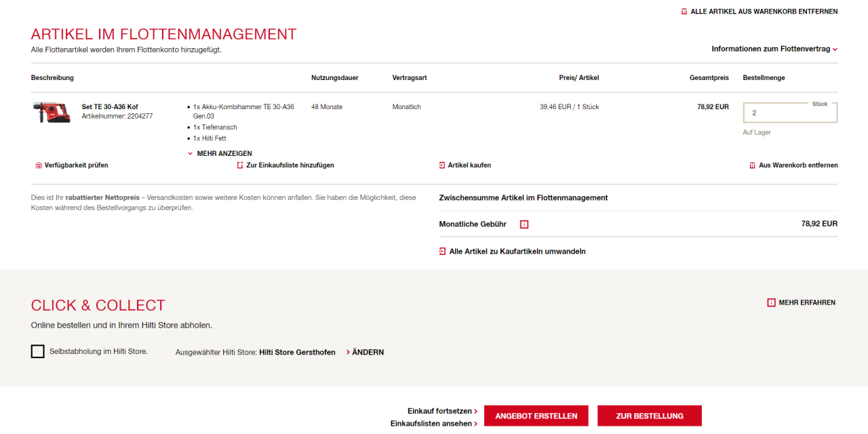Click the TE 30-A36 hammer product thumbnail
Screen dimensions: 868x434
52,112
